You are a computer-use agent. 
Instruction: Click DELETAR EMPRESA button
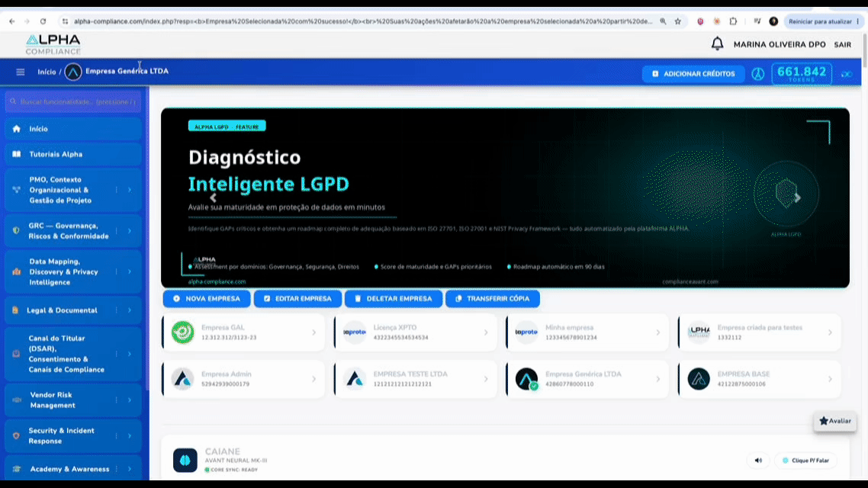(x=394, y=299)
